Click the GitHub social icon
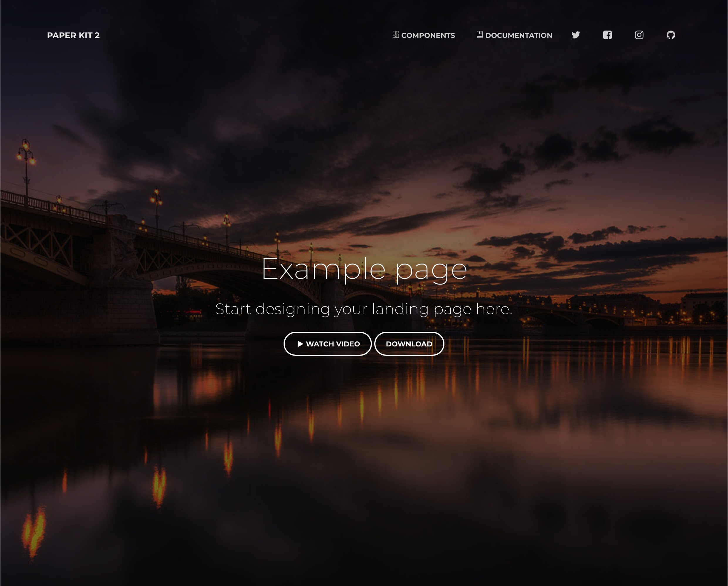Image resolution: width=728 pixels, height=586 pixels. [671, 35]
